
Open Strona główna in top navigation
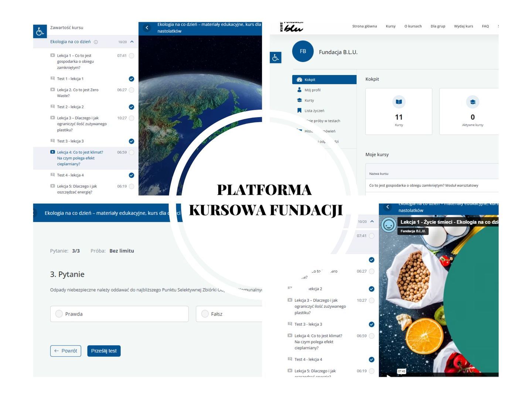364,26
